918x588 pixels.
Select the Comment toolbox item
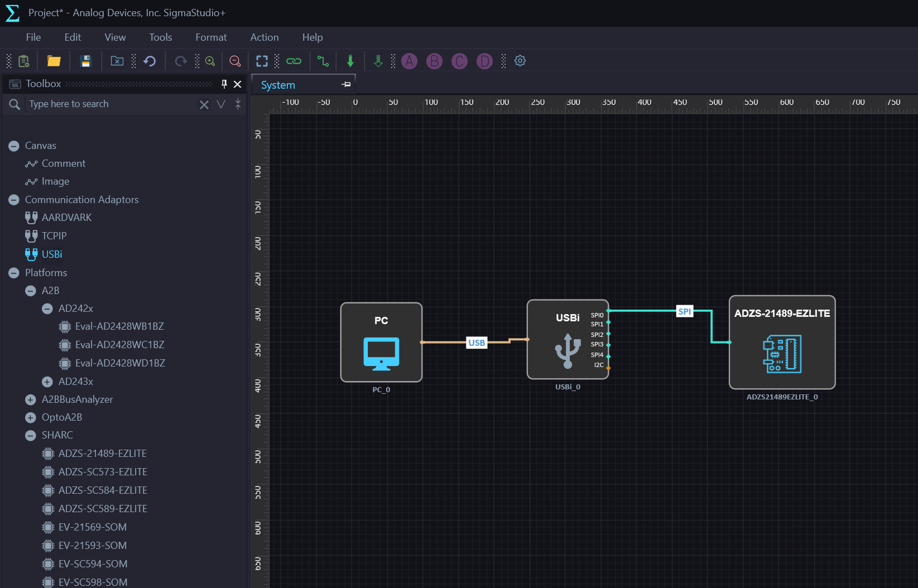(55, 163)
